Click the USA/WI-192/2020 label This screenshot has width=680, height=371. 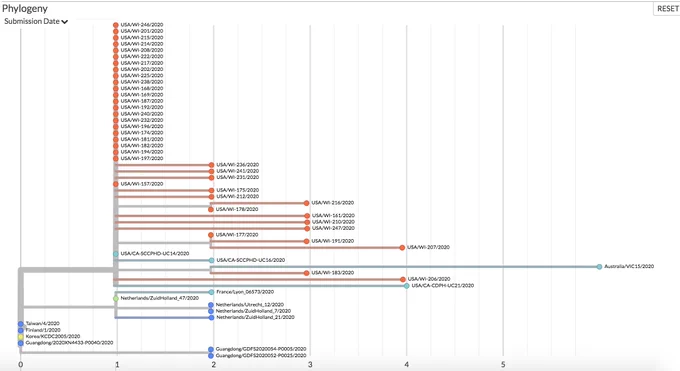(142, 107)
